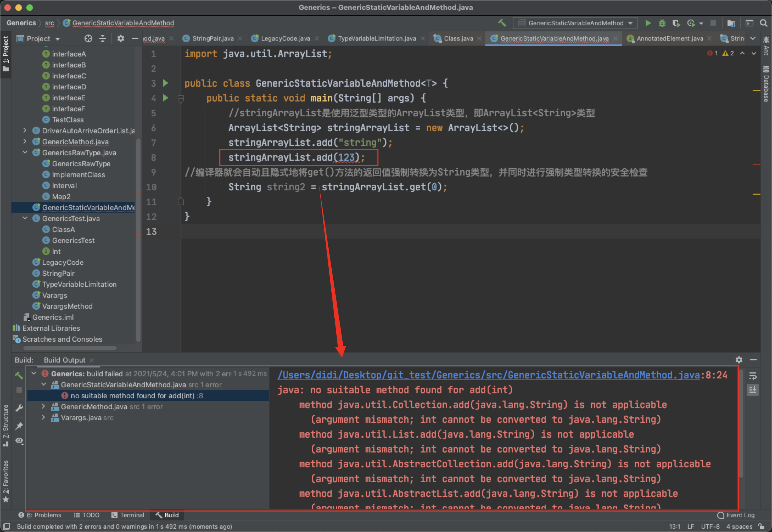Collapse the GenericsRawType.java tree node
This screenshot has height=532, width=772.
tap(25, 152)
